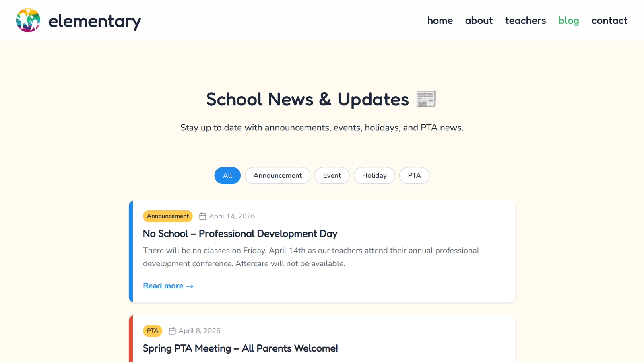Click the colorful elementary school logo icon

pos(28,20)
